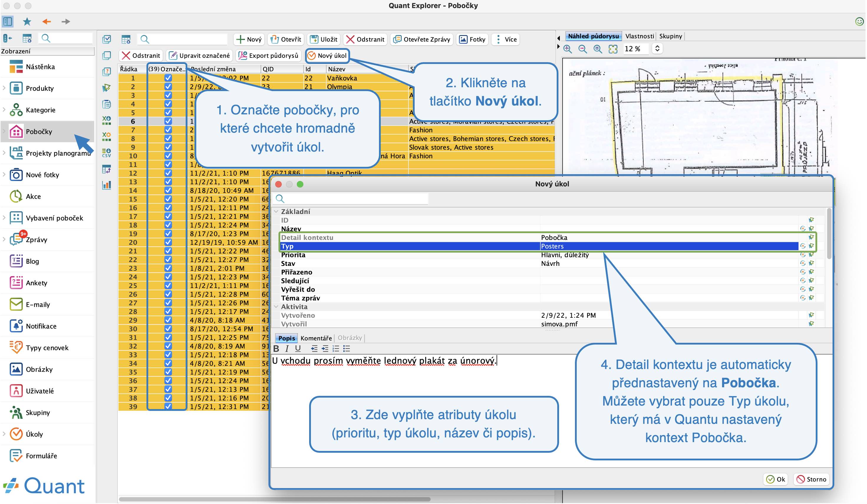Uncheck the checkbox in row 15
Screen dimensions: 867x504
[168, 199]
